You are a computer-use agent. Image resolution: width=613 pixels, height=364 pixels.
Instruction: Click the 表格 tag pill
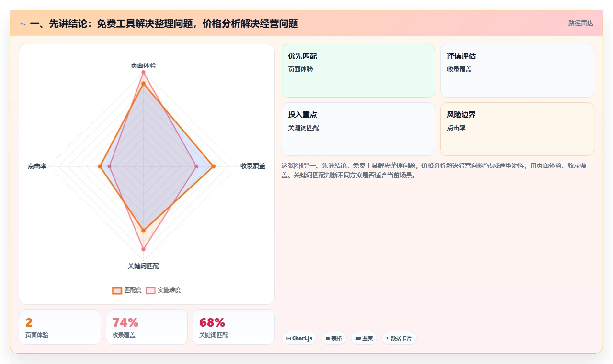(x=334, y=338)
